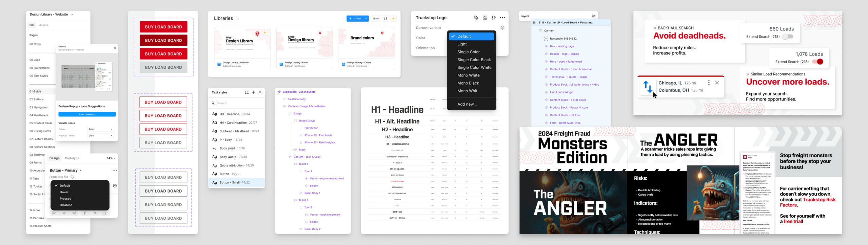Screen dimensions: 868x245
Task: Click the sliders settings icon beside Share
Action: [x=386, y=19]
